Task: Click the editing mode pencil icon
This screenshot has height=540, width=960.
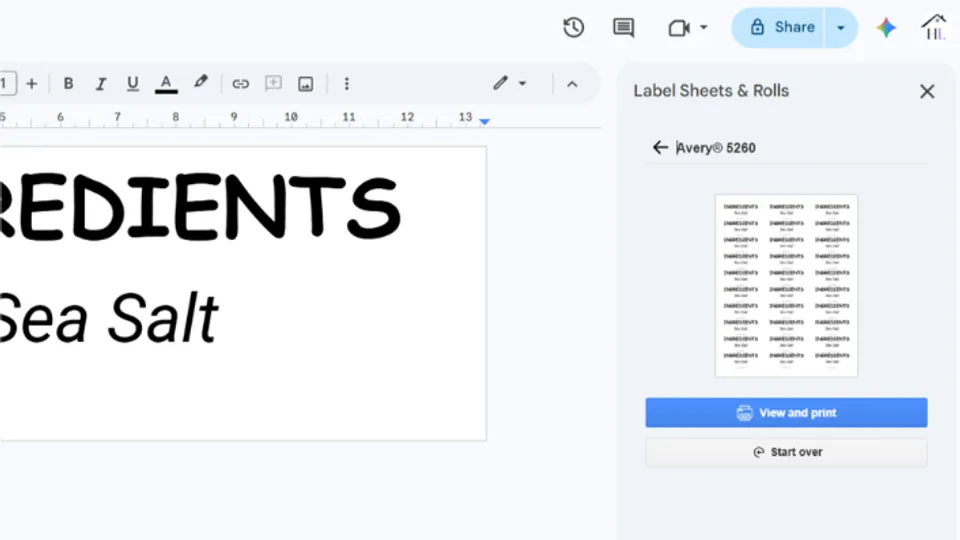Action: 500,83
